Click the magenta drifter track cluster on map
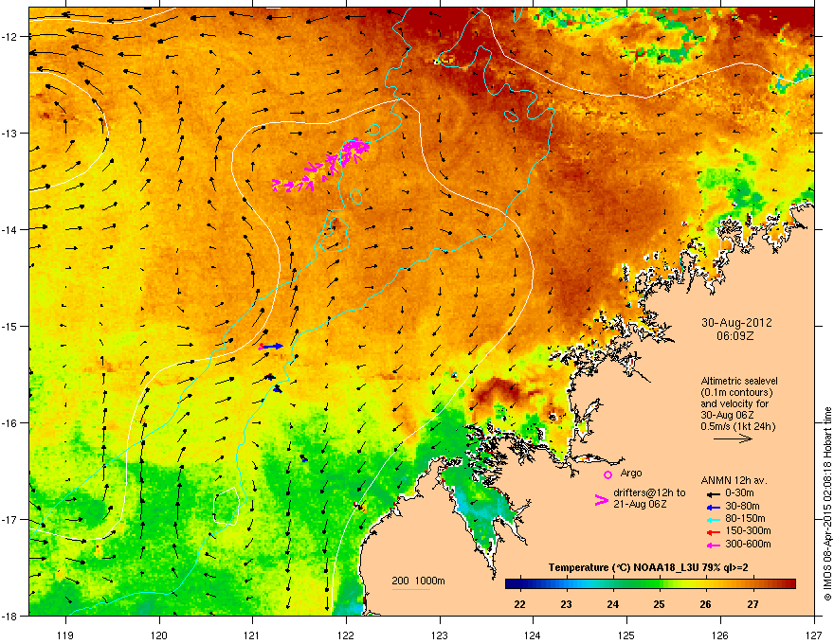Image resolution: width=834 pixels, height=644 pixels. tap(322, 166)
